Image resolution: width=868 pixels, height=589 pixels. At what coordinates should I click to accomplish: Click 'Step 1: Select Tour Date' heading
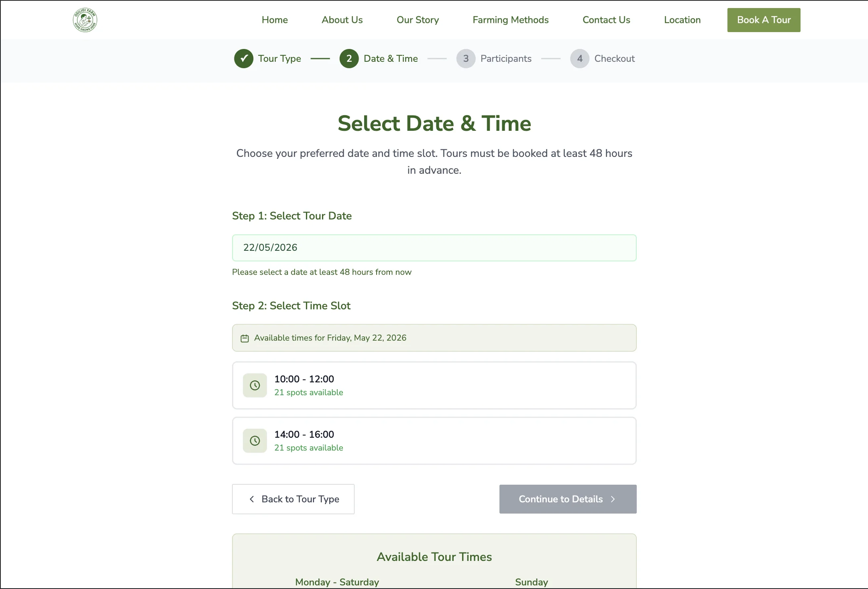coord(292,216)
